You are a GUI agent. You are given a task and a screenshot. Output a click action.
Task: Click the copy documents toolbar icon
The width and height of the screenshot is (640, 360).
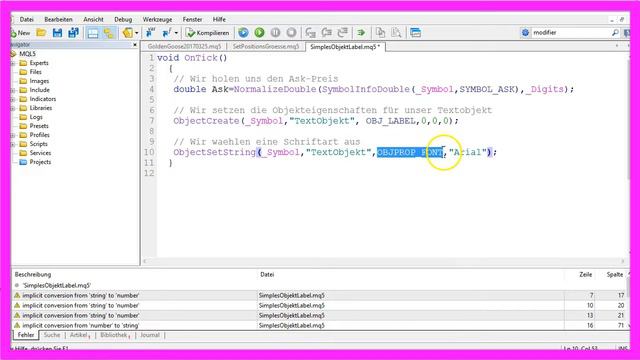[380, 33]
